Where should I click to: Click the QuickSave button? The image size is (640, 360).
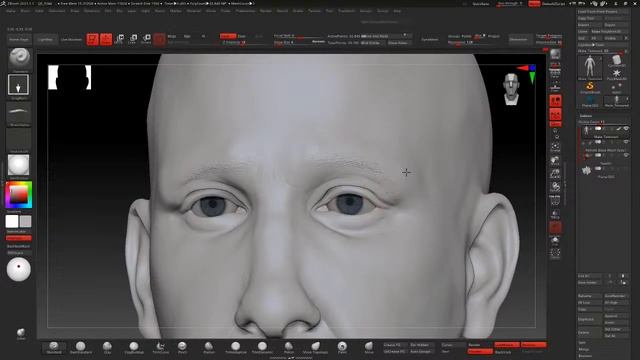(x=481, y=4)
